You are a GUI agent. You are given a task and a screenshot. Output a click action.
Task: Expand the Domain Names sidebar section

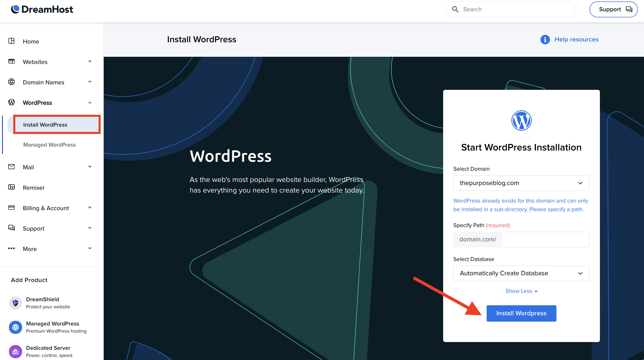(x=90, y=82)
